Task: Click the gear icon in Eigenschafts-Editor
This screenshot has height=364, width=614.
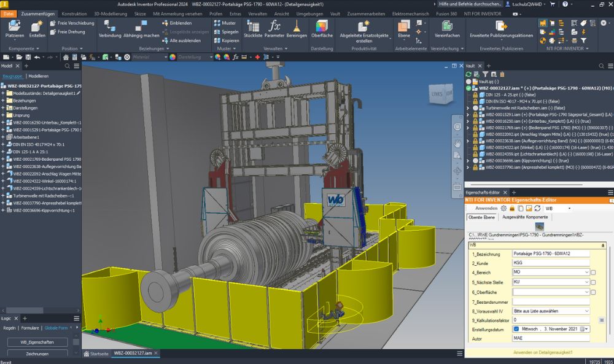Action: pyautogui.click(x=504, y=208)
